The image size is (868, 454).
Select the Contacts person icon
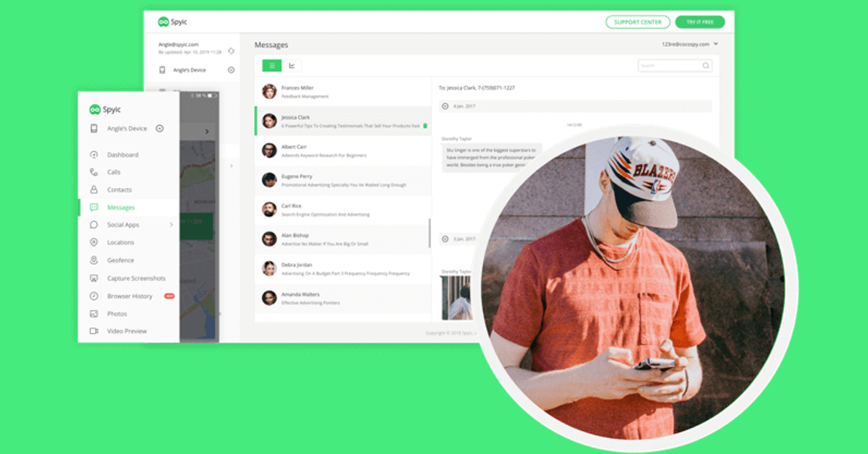point(93,190)
